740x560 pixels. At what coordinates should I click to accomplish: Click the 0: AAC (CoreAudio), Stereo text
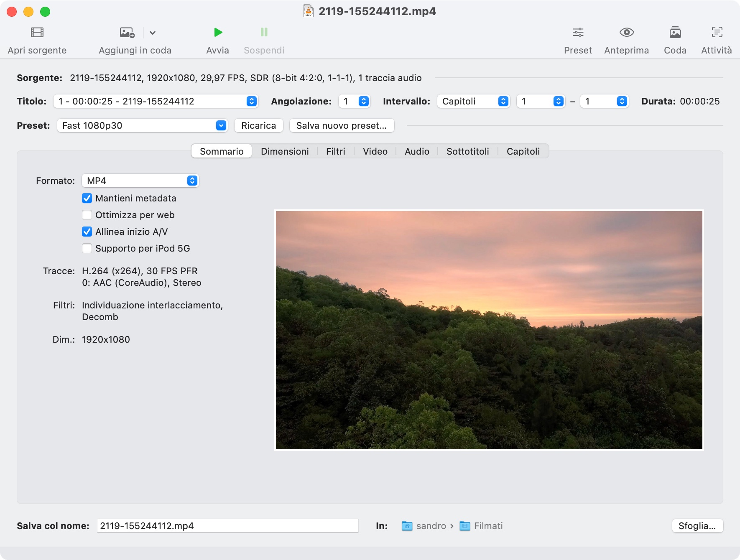coord(141,283)
